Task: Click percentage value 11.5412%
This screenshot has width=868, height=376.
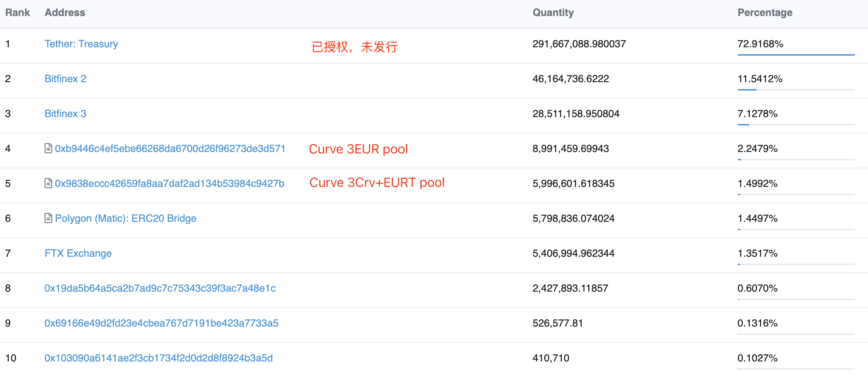Action: [760, 79]
